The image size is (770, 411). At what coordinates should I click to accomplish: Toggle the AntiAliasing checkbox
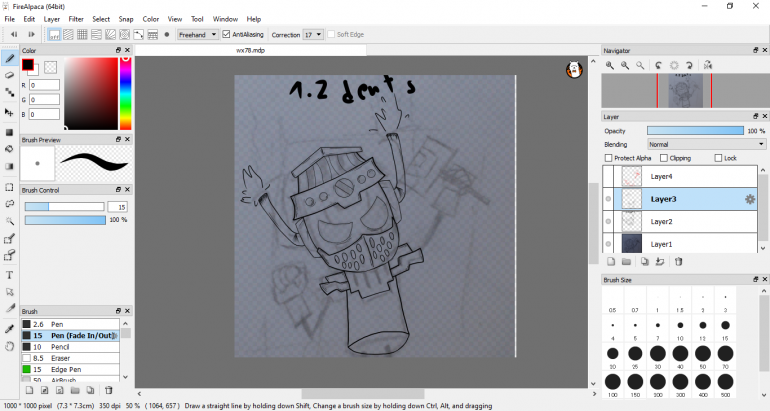[x=226, y=34]
